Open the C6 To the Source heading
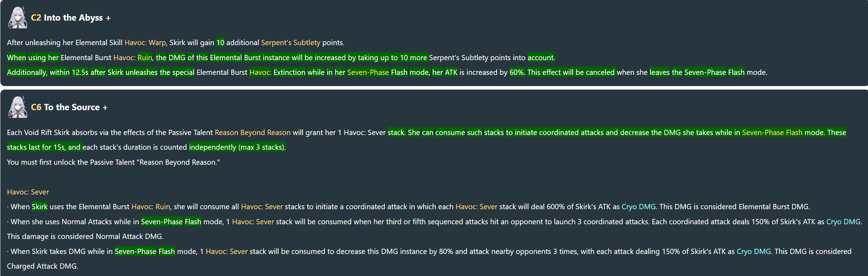 point(65,107)
